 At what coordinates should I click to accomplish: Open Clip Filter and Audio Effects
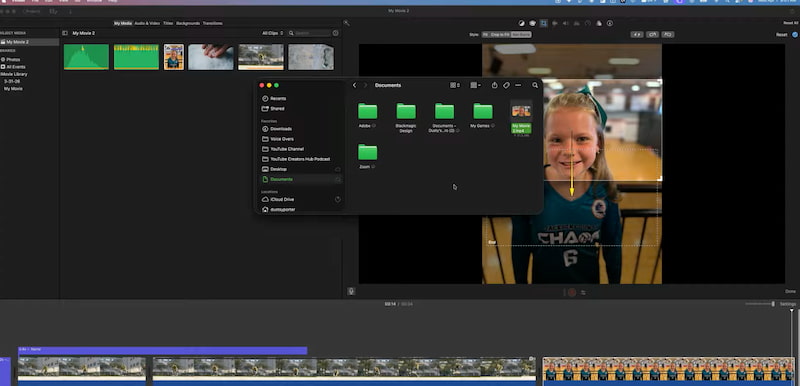pyautogui.click(x=599, y=23)
